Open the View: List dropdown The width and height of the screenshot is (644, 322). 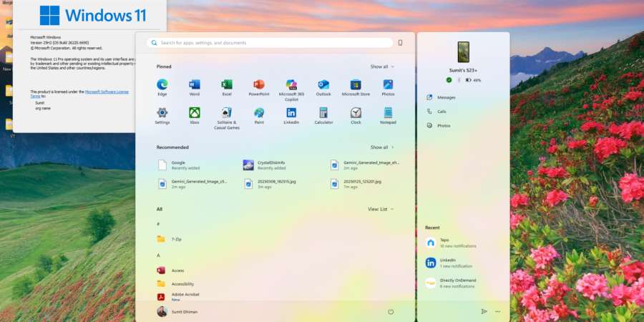pos(381,209)
